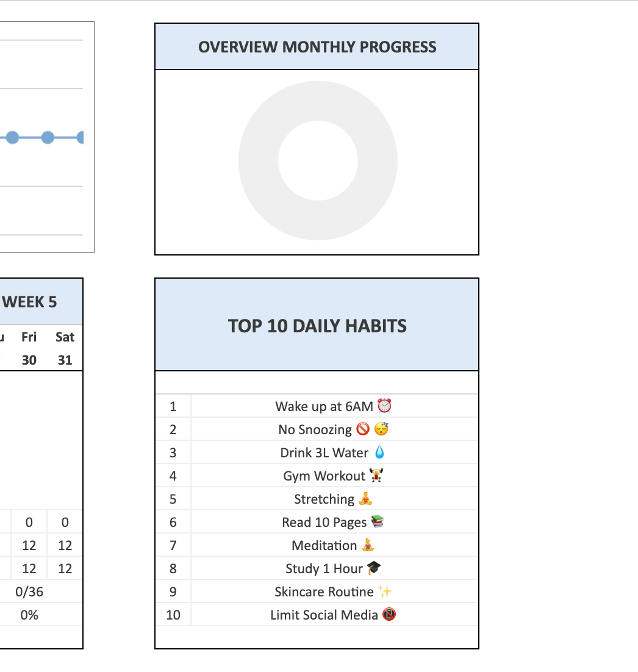
Task: Click the sparkles emoji beside Skincare Routine
Action: pos(384,592)
